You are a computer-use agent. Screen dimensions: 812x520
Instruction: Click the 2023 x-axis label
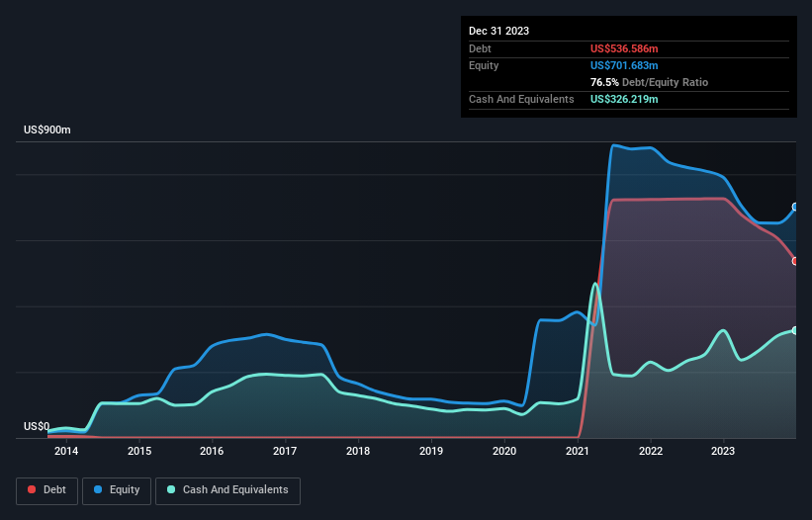click(x=723, y=451)
